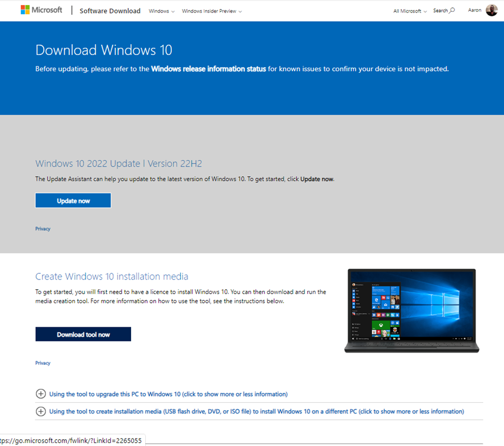Go to Software Download home link
Image resolution: width=504 pixels, height=446 pixels.
pyautogui.click(x=110, y=11)
